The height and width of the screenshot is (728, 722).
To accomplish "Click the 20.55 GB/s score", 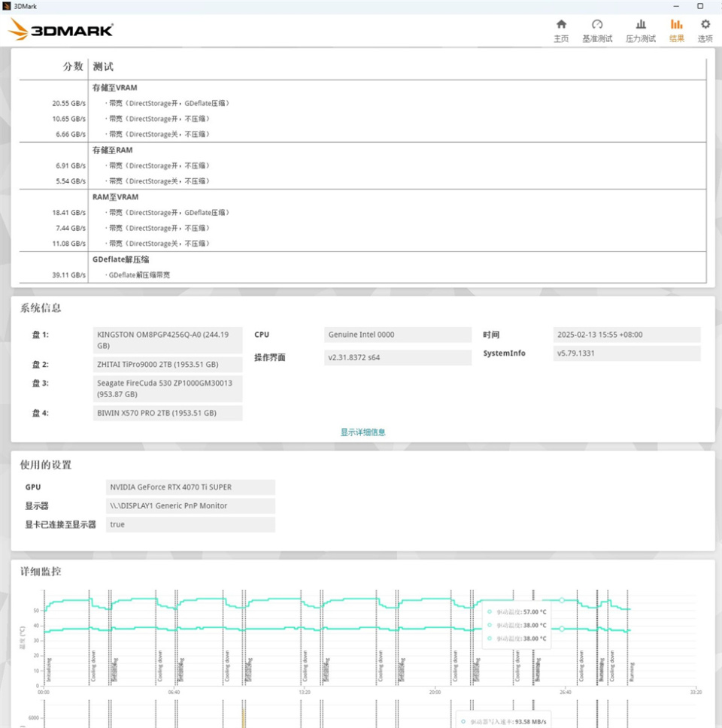I will click(68, 104).
